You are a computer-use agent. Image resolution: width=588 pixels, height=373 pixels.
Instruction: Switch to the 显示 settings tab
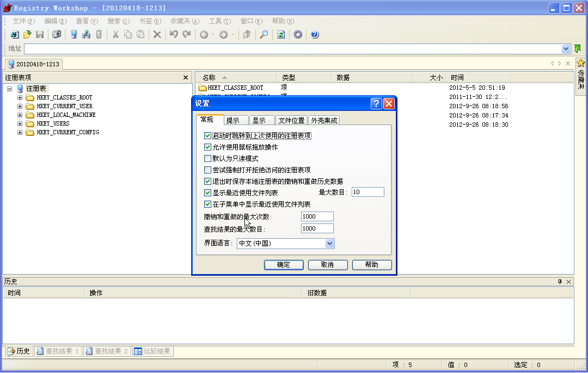click(261, 121)
